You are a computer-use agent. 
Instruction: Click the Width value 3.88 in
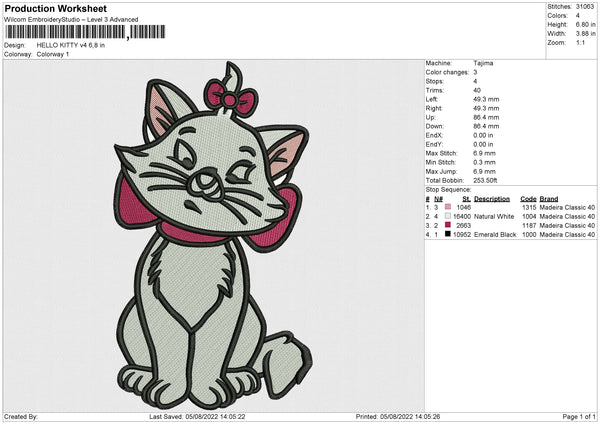point(585,34)
